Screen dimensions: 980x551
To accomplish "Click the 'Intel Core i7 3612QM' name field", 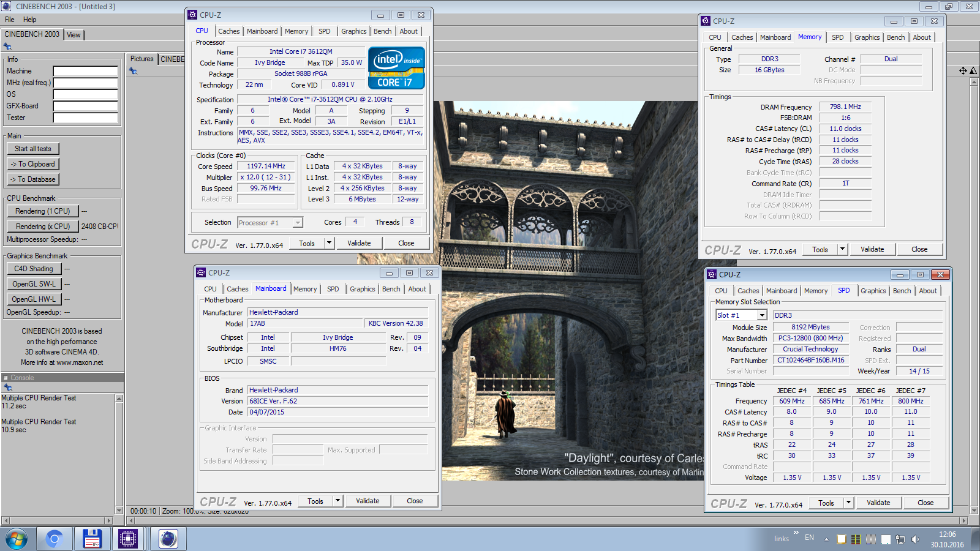I will coord(301,52).
